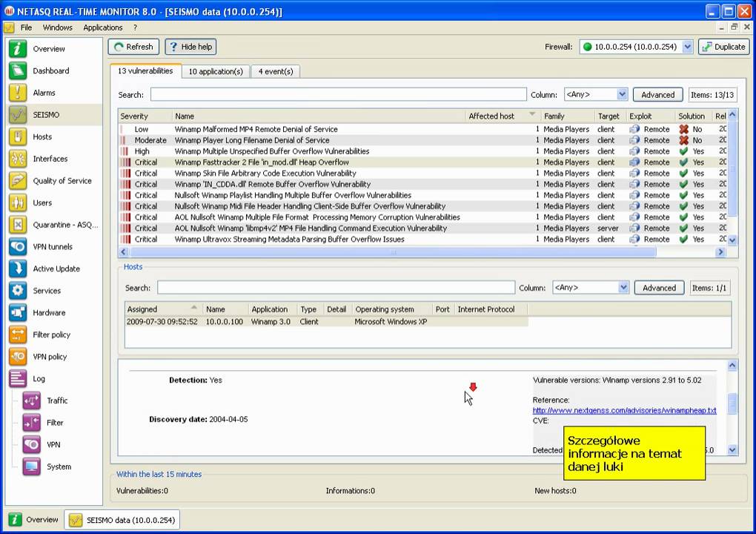Click the Hosts Advanced button
The width and height of the screenshot is (756, 534).
point(659,288)
